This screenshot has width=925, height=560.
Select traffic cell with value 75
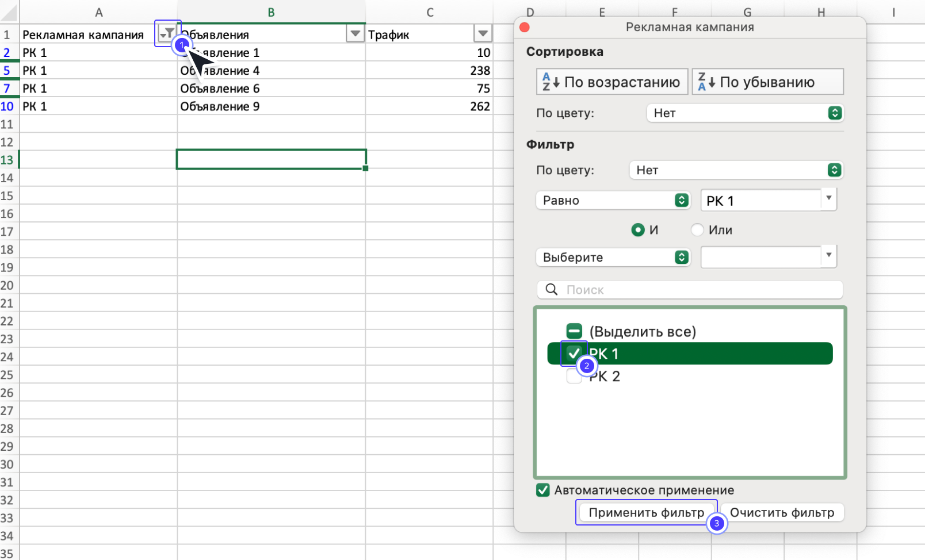pos(429,89)
